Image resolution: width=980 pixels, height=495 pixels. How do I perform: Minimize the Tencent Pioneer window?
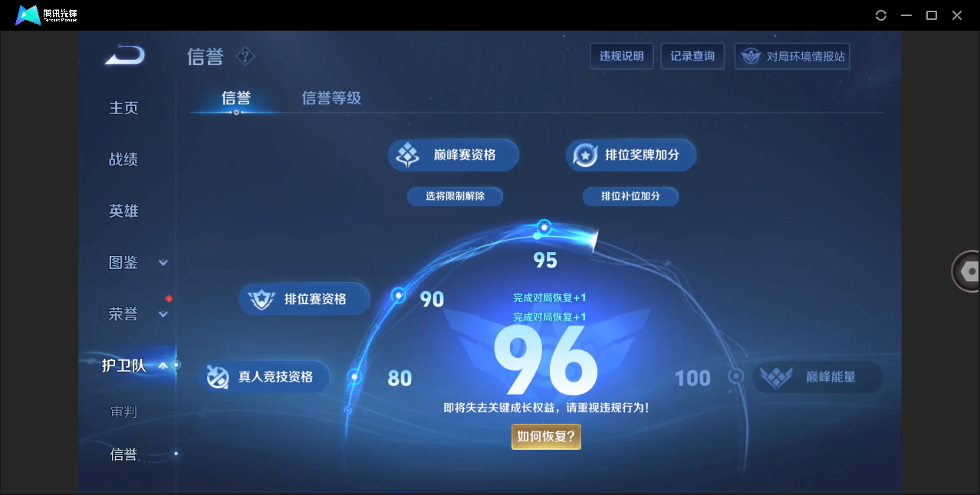906,15
